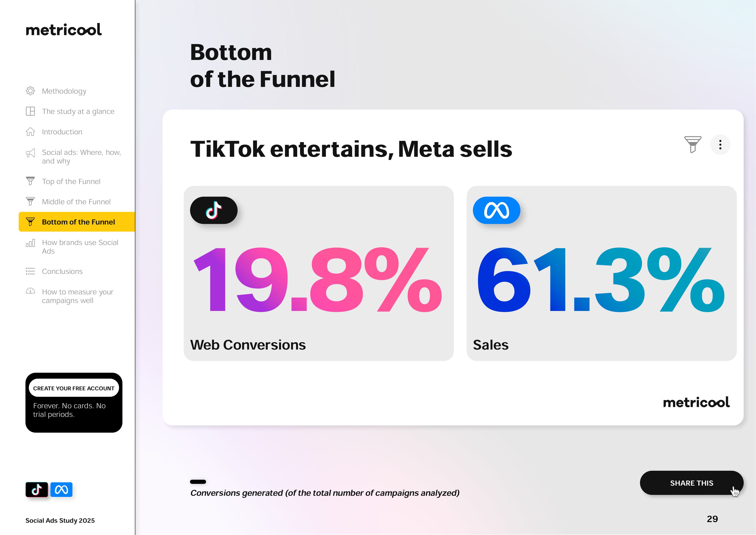Click the Methodology gear icon
The width and height of the screenshot is (756, 535).
(x=30, y=91)
